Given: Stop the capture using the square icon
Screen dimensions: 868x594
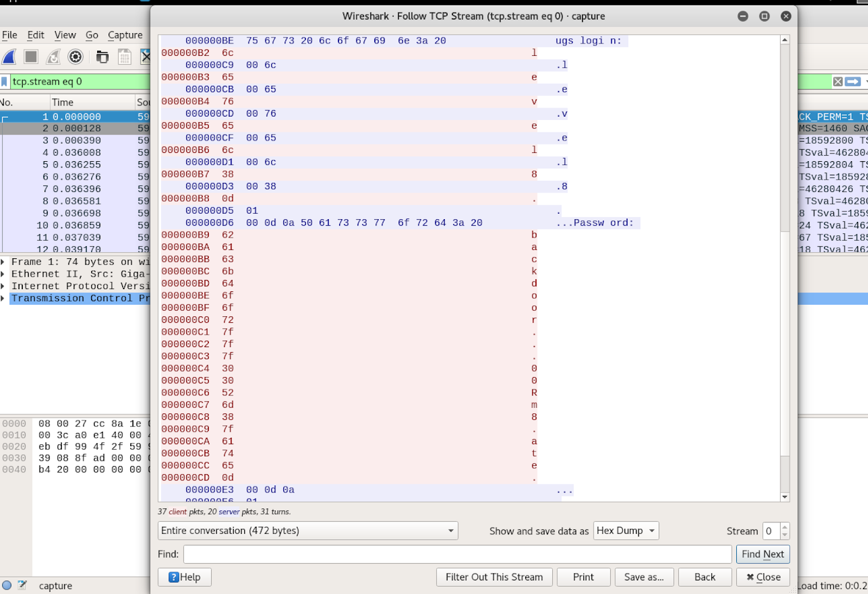Looking at the screenshot, I should click(x=31, y=56).
